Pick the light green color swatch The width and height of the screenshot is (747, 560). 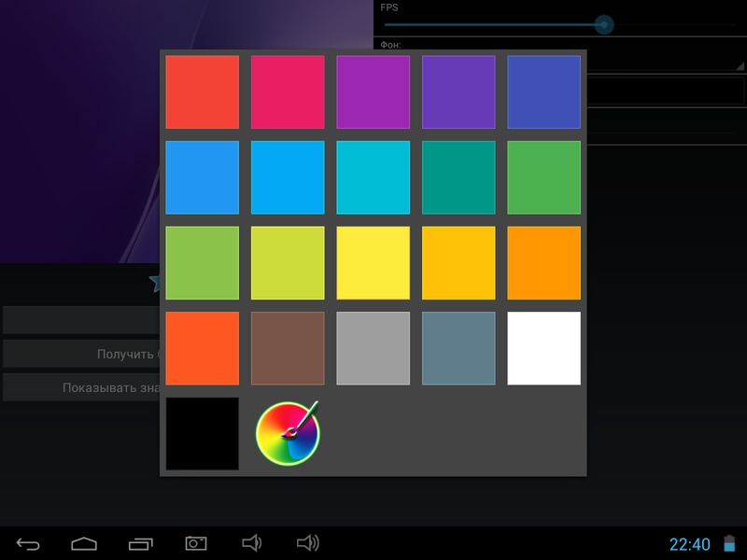point(203,263)
